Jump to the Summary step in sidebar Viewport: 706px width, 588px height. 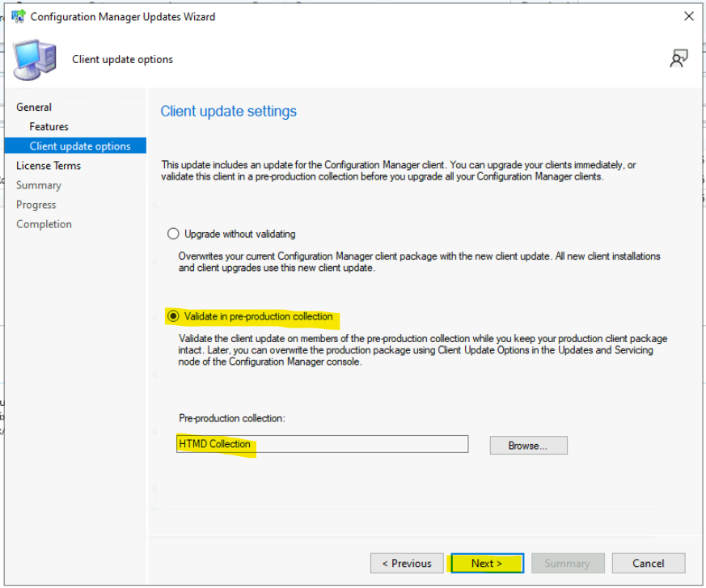tap(39, 185)
